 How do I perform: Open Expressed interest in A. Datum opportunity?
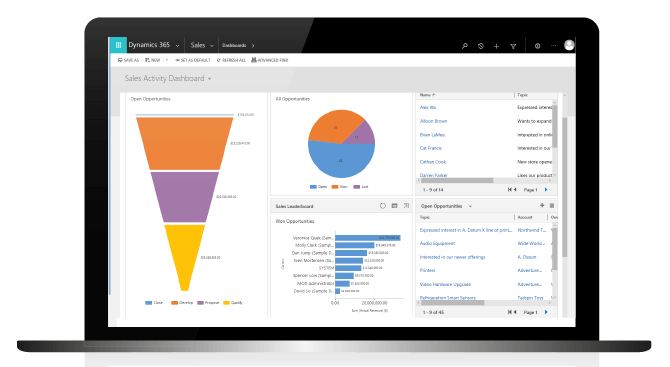(466, 230)
